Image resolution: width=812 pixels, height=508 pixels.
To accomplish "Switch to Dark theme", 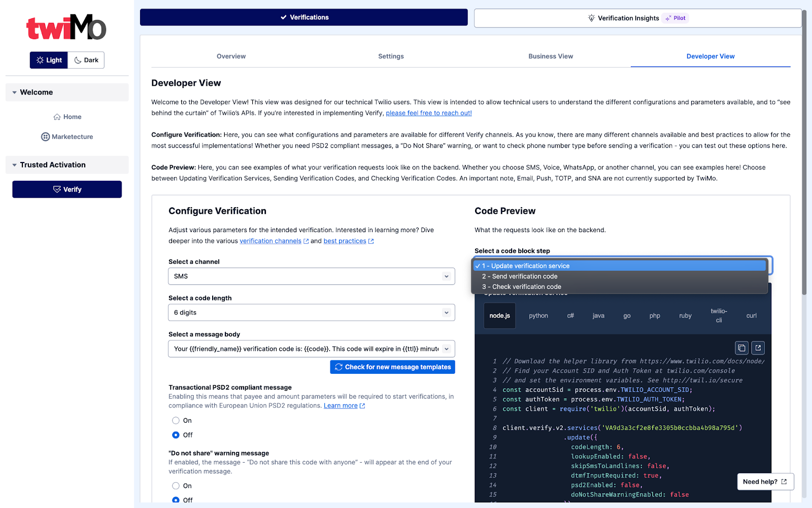I will click(86, 60).
